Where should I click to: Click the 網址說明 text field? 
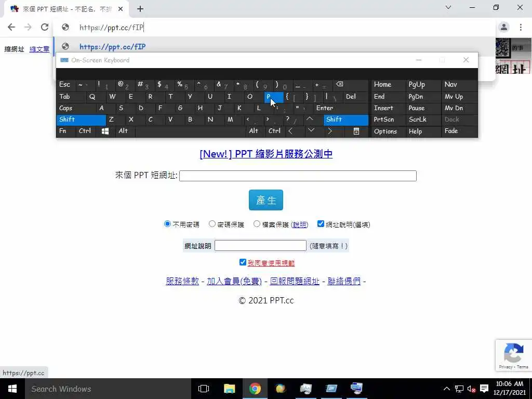[260, 246]
